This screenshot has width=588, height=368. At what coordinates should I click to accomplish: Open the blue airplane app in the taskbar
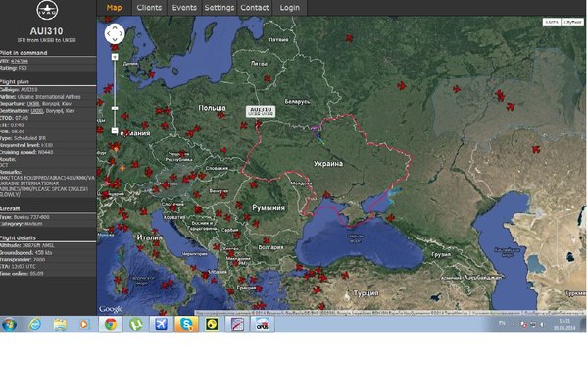point(162,324)
